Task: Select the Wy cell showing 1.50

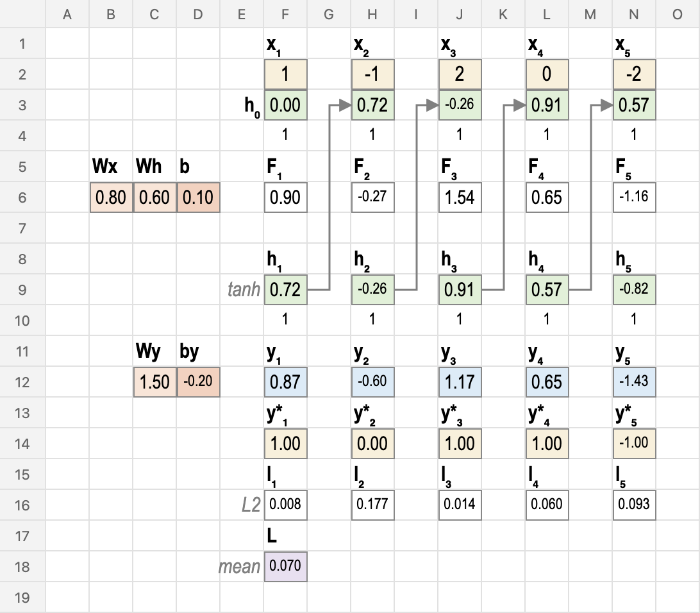Action: coord(154,382)
